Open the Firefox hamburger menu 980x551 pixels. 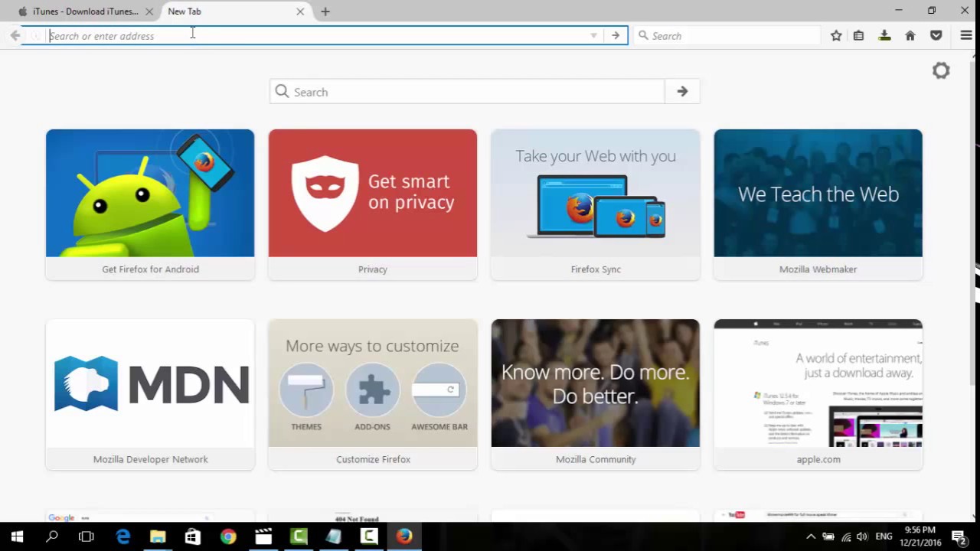click(x=965, y=35)
